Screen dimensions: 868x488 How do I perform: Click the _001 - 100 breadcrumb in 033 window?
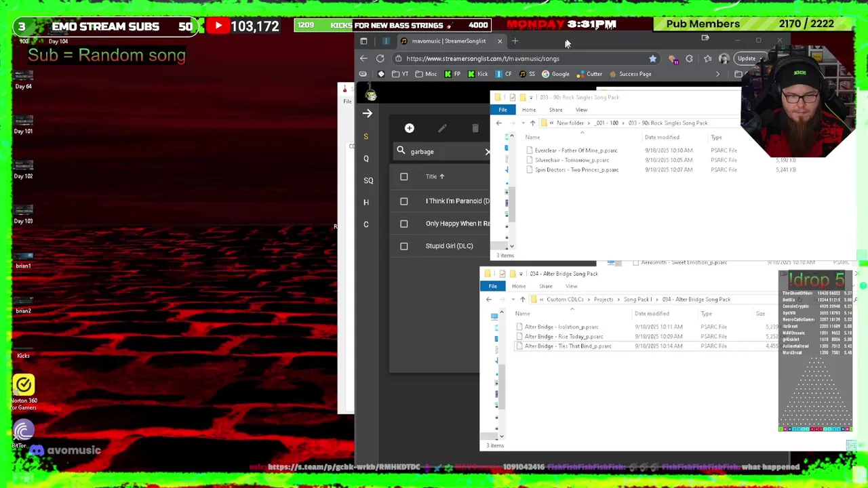(x=606, y=123)
